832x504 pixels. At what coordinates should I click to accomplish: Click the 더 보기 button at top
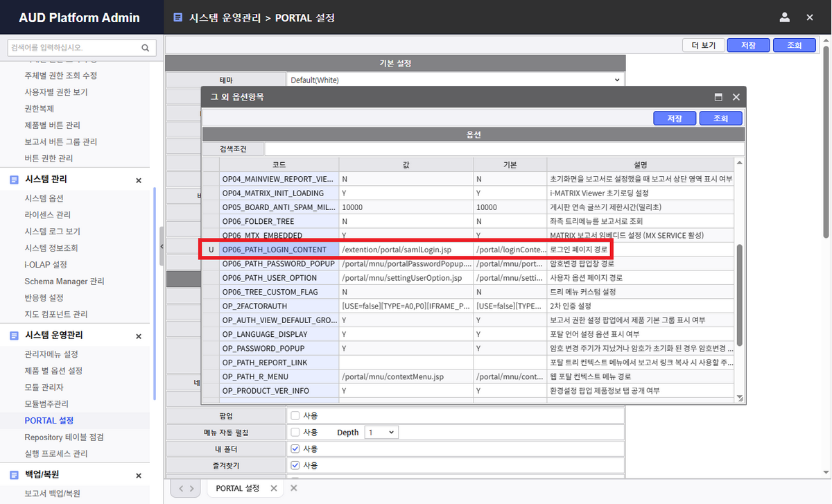[702, 45]
